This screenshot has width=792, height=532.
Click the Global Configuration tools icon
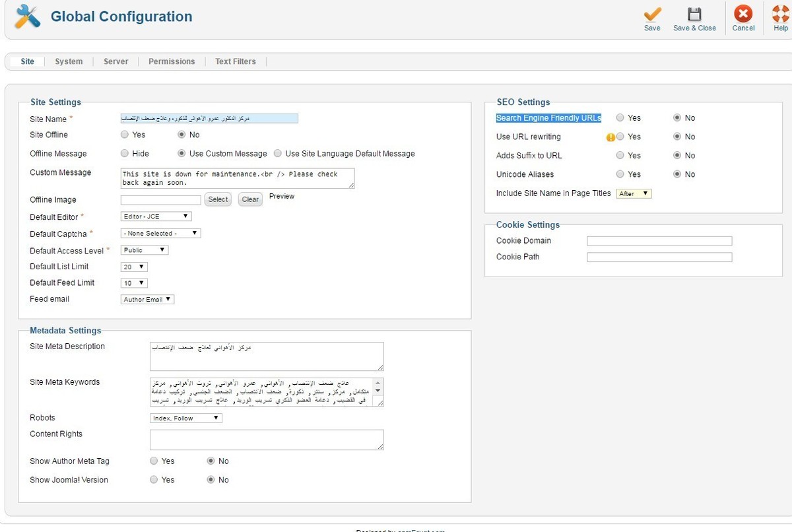click(x=27, y=17)
